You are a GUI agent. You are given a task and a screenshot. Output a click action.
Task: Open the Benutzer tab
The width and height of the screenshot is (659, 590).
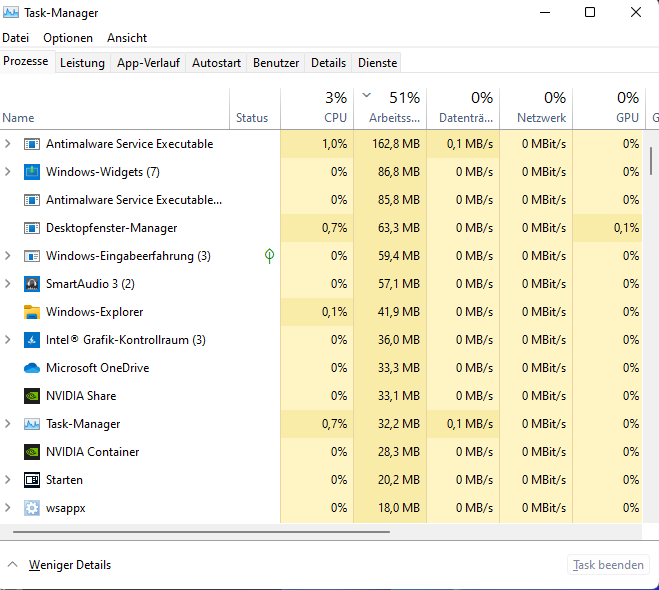pyautogui.click(x=276, y=63)
